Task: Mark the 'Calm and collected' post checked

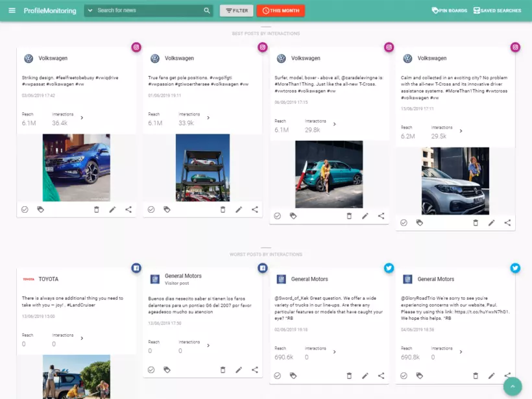Action: pyautogui.click(x=404, y=223)
